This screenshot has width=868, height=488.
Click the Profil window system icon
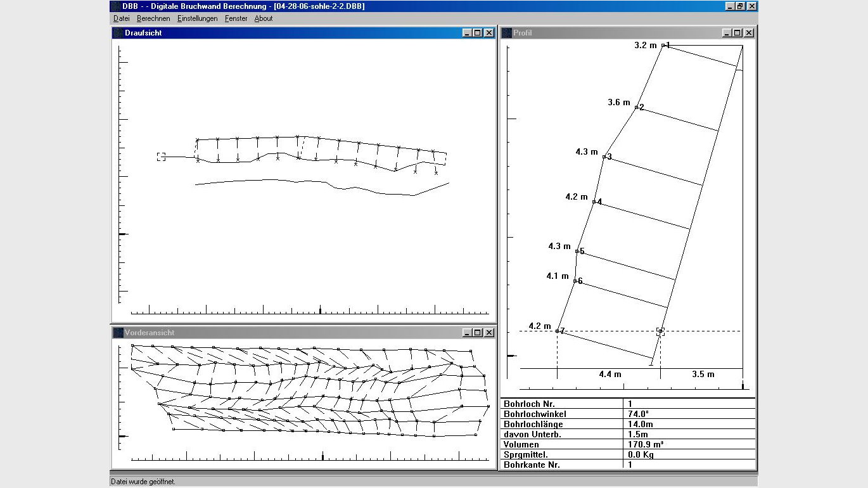coord(507,33)
